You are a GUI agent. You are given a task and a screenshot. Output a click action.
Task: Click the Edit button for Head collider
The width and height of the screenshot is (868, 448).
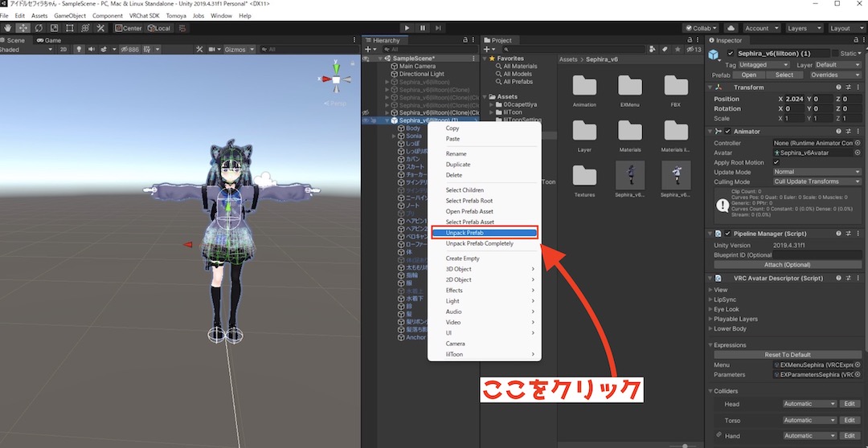pos(850,404)
